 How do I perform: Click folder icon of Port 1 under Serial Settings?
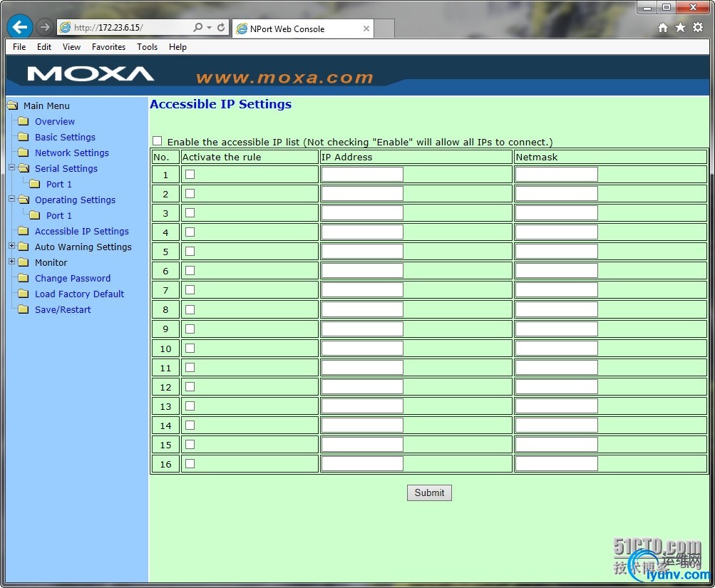click(35, 184)
